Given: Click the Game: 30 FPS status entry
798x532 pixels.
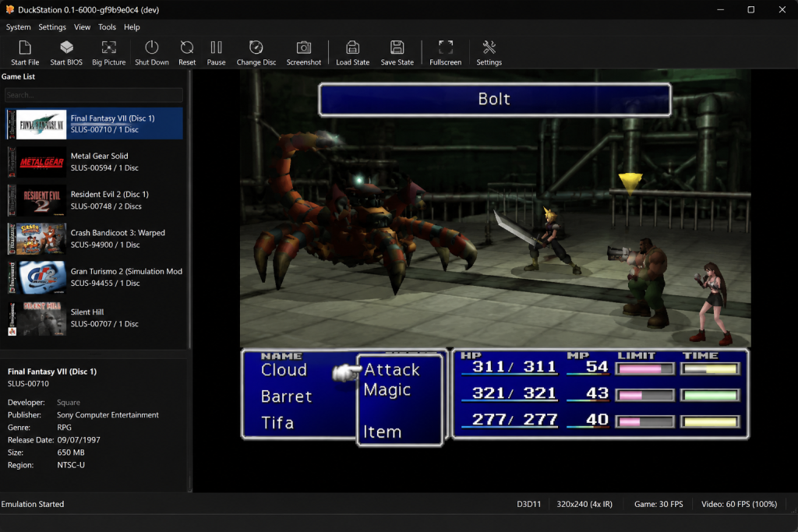Looking at the screenshot, I should coord(659,504).
